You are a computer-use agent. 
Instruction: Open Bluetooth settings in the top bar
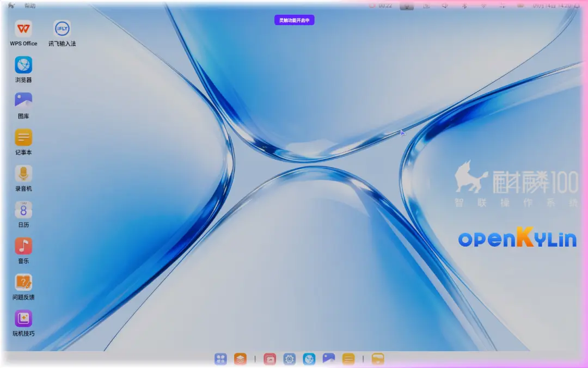point(464,5)
